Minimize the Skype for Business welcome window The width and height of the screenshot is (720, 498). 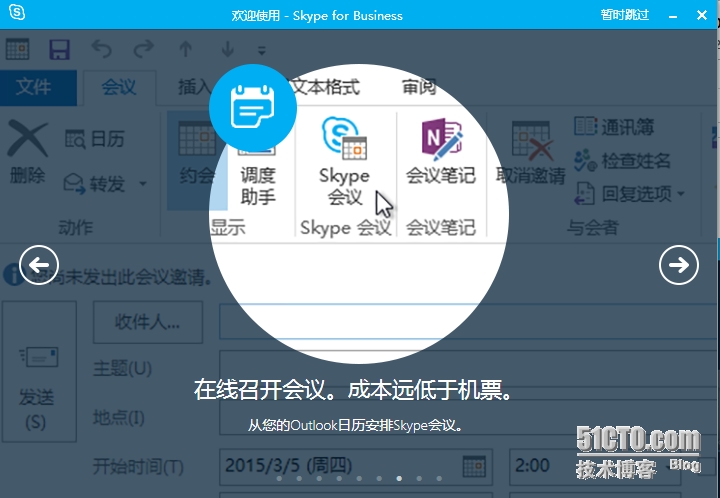pos(673,16)
